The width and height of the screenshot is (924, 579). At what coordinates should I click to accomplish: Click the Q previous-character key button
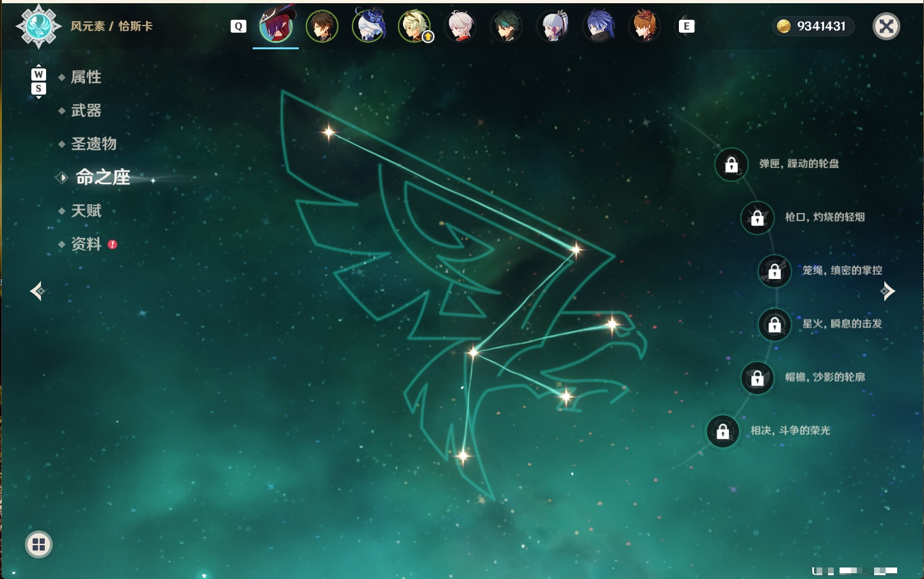coord(239,26)
